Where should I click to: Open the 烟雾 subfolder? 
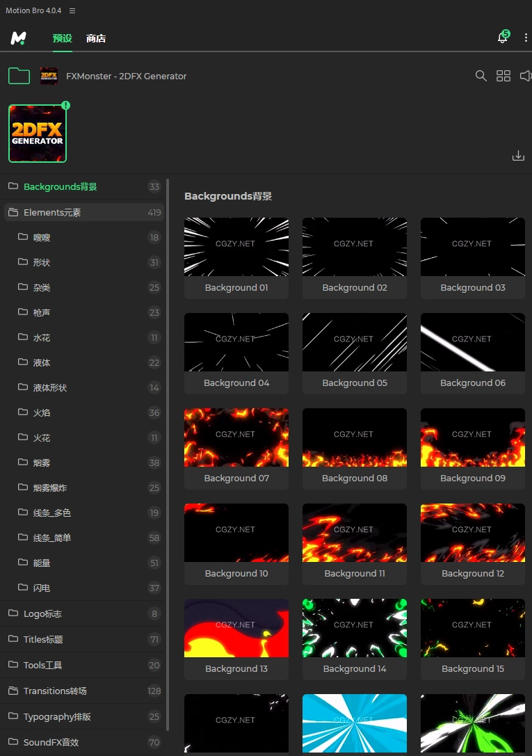84,463
